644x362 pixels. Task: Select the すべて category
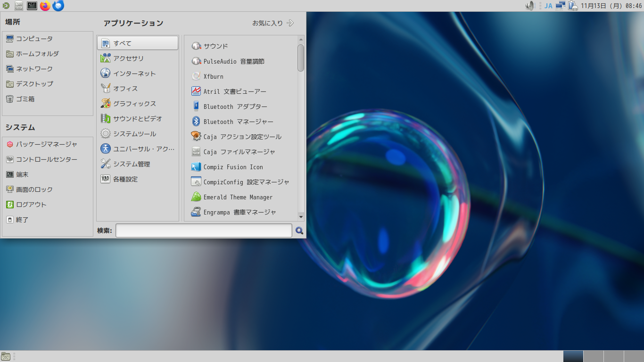[x=138, y=43]
